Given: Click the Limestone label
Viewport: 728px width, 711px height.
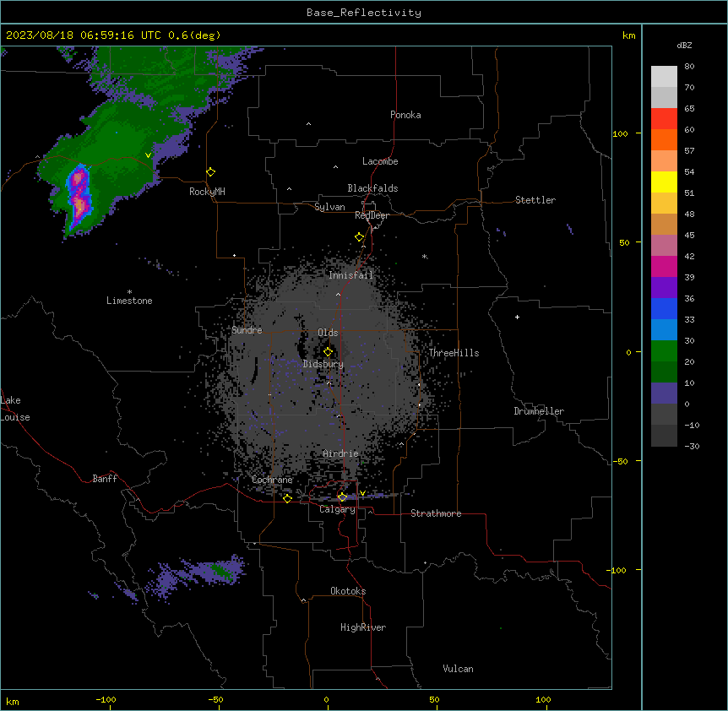Looking at the screenshot, I should [x=129, y=301].
